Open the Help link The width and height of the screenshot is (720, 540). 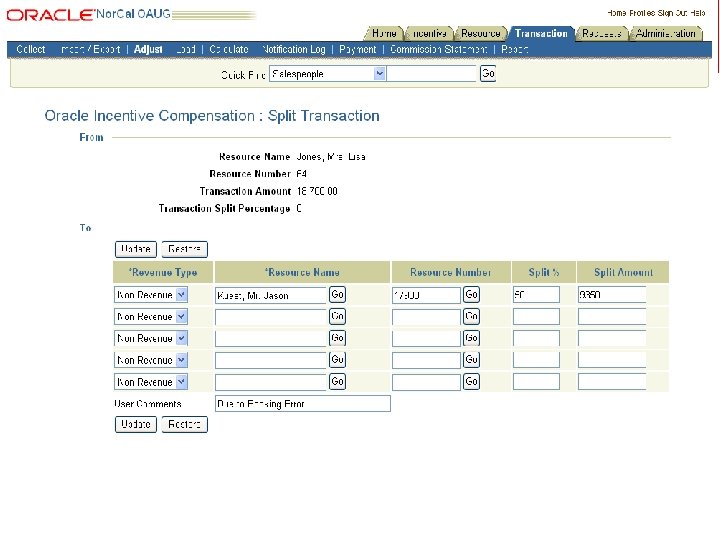698,13
